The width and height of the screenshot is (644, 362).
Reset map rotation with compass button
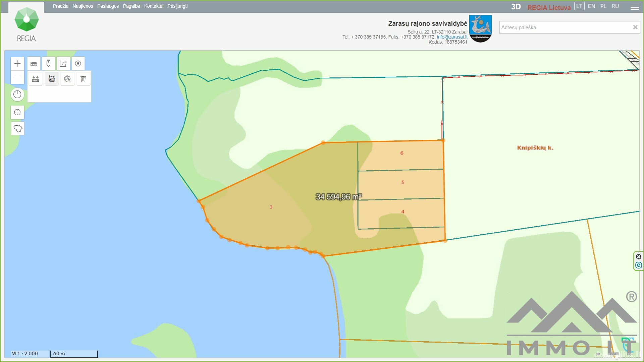click(x=17, y=95)
